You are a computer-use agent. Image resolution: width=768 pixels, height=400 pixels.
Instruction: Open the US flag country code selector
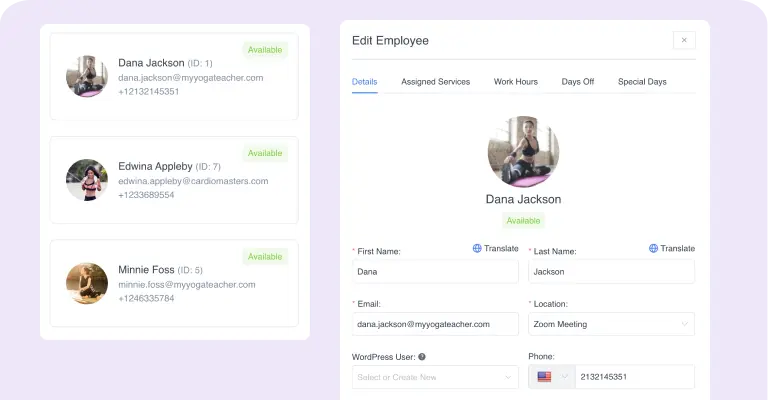point(552,376)
